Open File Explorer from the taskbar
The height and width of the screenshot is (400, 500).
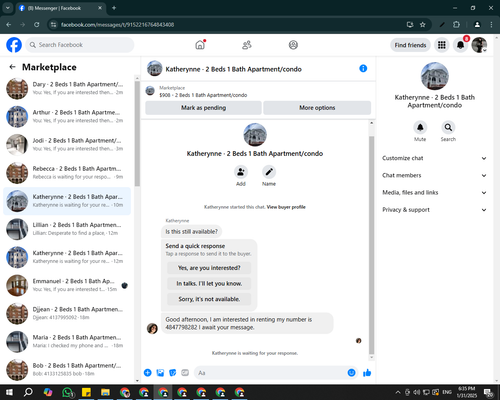point(105,392)
